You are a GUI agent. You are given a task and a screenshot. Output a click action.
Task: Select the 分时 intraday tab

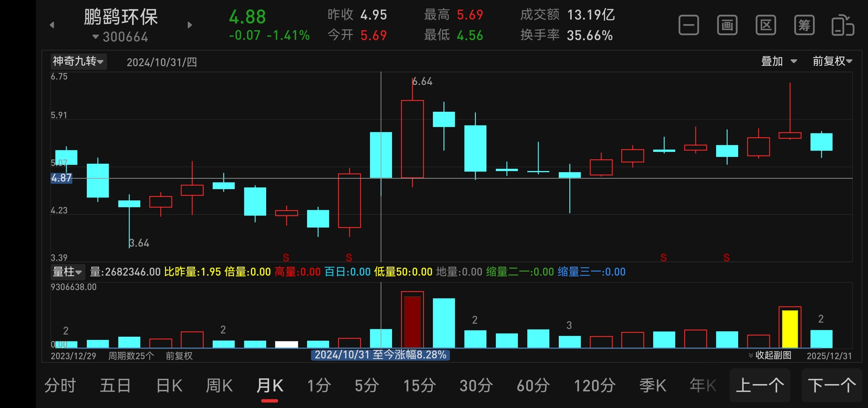(60, 386)
